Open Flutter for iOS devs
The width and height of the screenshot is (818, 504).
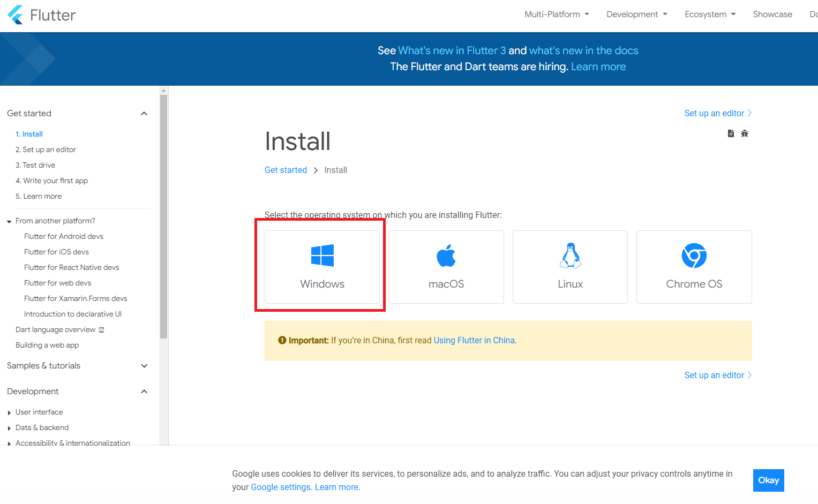(56, 252)
